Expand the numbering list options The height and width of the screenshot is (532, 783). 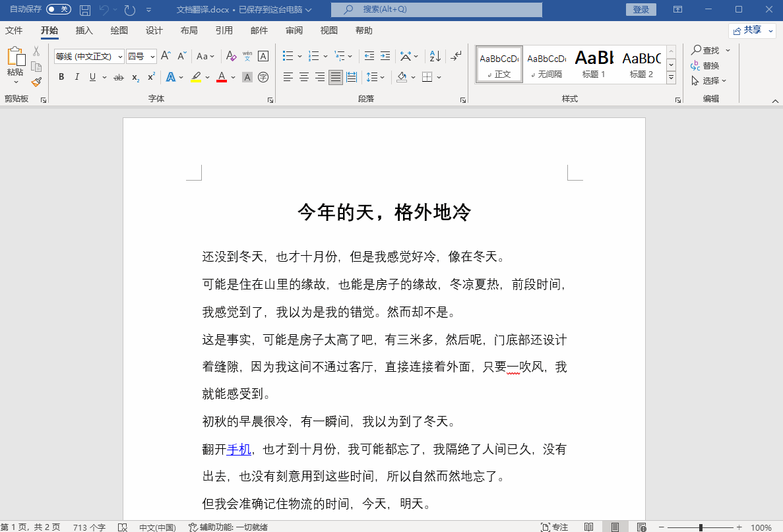coord(326,57)
